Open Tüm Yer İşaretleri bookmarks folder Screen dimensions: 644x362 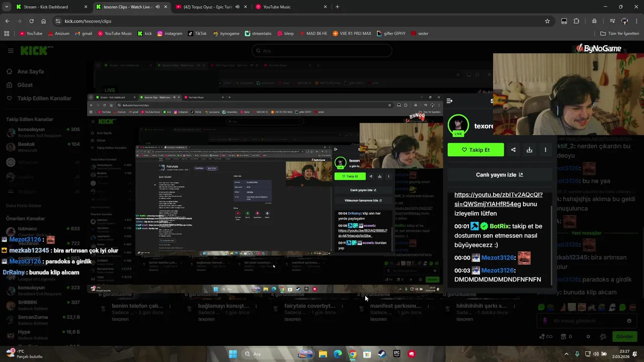(619, 34)
